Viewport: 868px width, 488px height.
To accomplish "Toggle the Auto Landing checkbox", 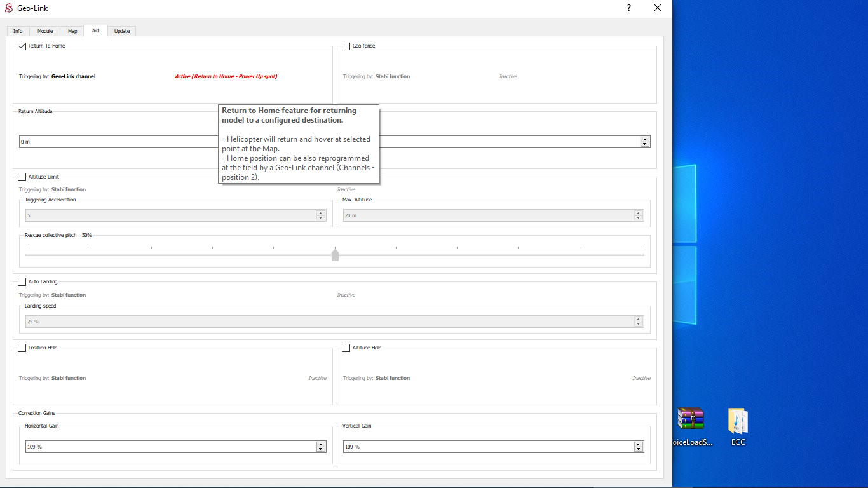I will [22, 281].
